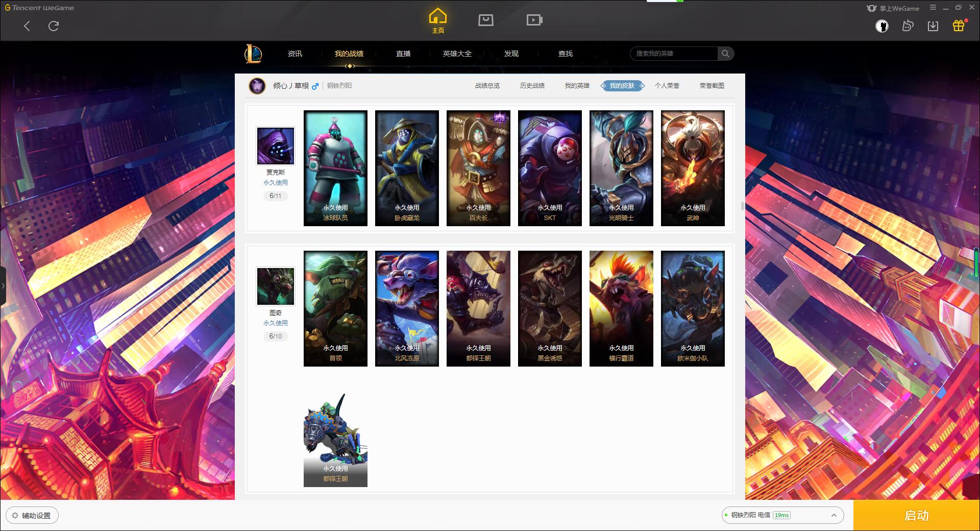Select the 贾克斯 champion portrait
The image size is (980, 531).
[276, 146]
